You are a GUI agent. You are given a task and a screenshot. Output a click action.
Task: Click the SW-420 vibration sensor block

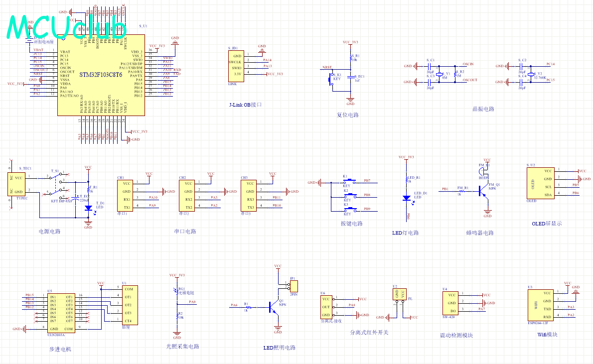(452, 302)
